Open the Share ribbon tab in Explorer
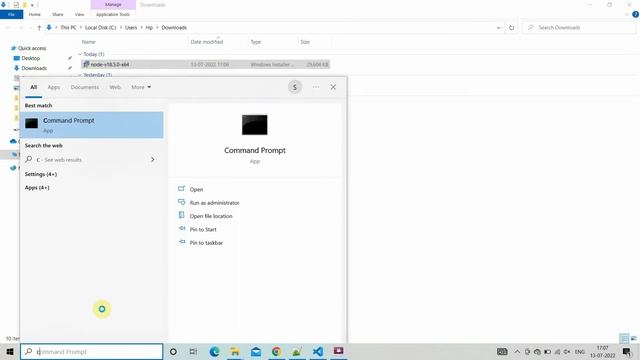 pos(58,14)
